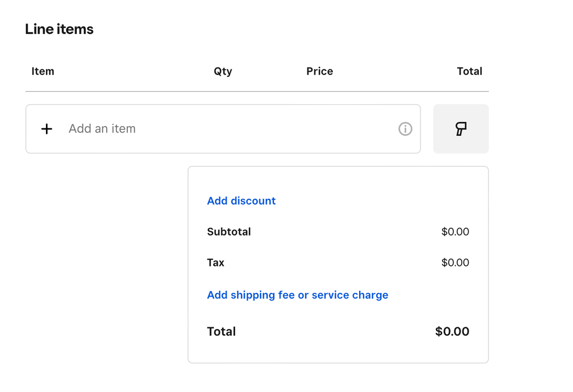Click the plus icon beside Add an item
Image resolution: width=573 pixels, height=392 pixels.
47,129
